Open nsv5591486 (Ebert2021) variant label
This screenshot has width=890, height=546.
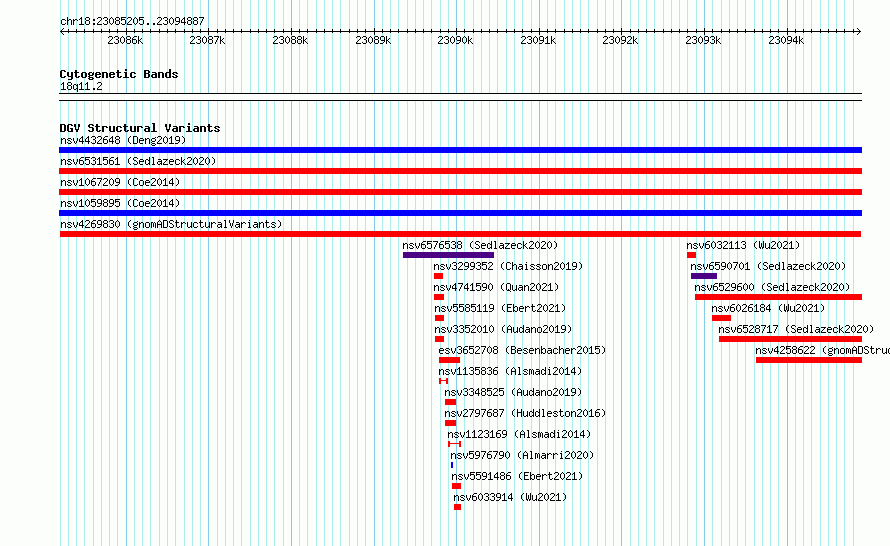point(517,476)
